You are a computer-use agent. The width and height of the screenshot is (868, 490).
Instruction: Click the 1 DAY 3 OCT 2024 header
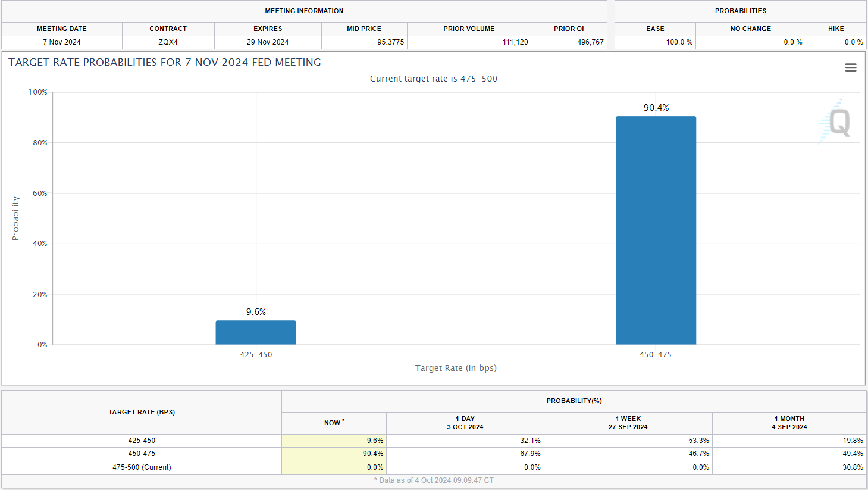465,423
